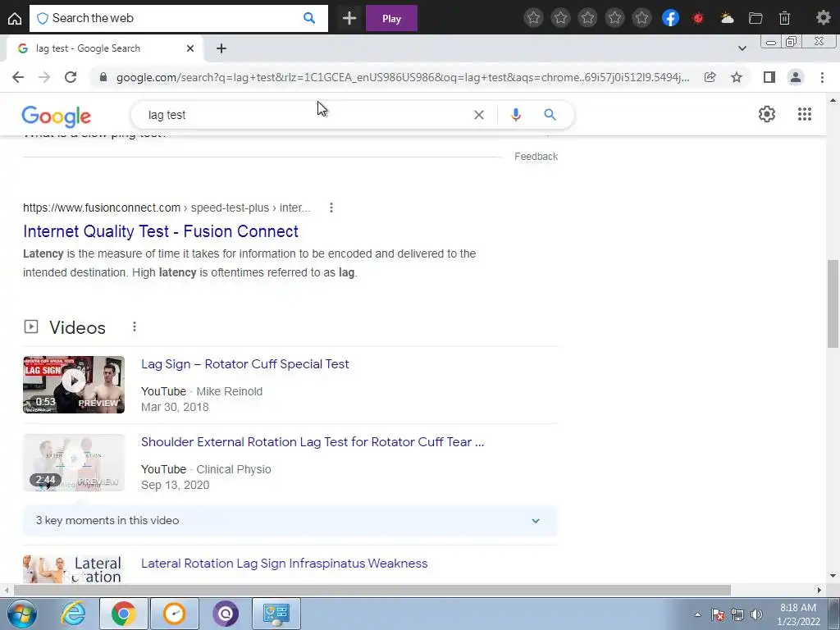Go back to the previous page
The image size is (840, 630).
[18, 77]
